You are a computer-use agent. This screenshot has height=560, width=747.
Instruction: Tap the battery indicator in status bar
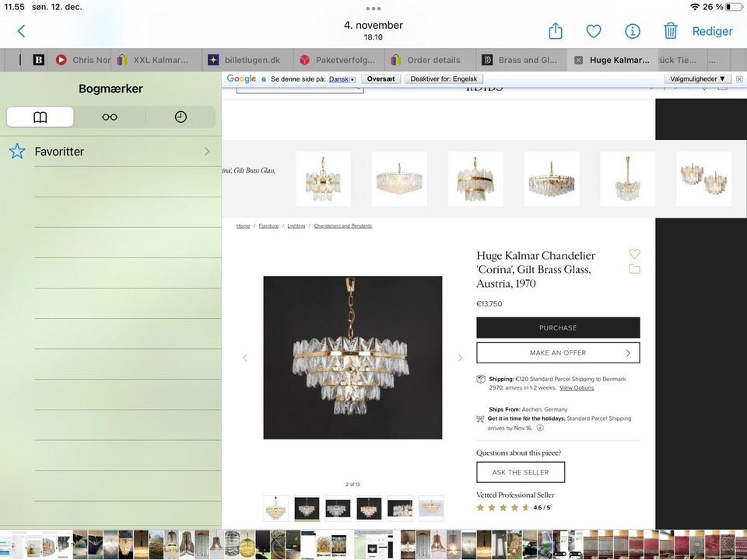click(734, 7)
